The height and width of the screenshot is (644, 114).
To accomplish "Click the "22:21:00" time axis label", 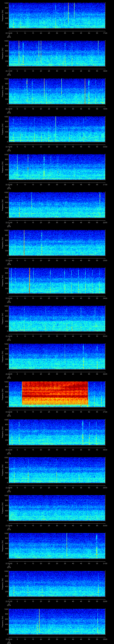I will (x=9, y=223).
